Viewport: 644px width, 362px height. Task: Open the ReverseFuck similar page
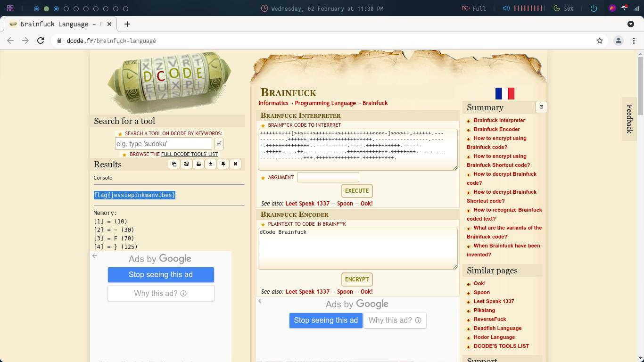[x=490, y=319]
